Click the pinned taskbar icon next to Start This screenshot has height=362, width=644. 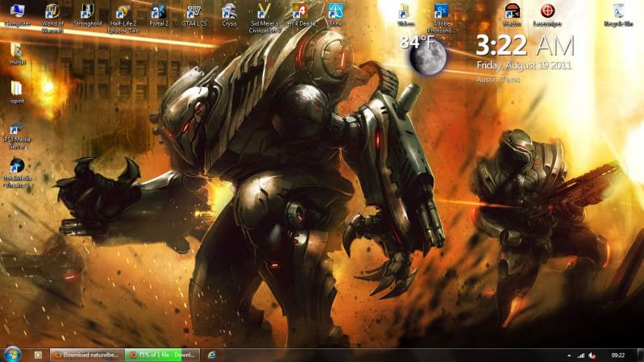pyautogui.click(x=38, y=355)
